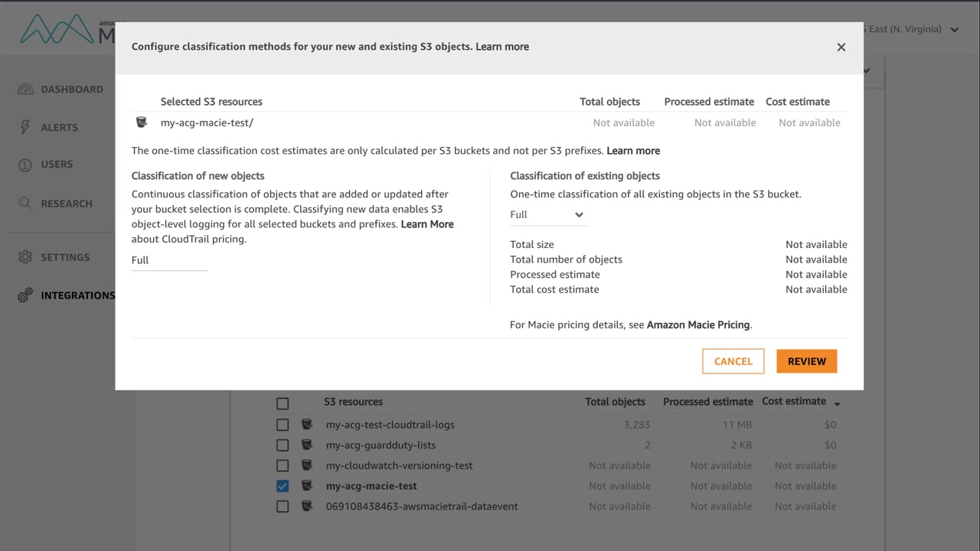Open the Amazon Macie Pricing link
Viewport: 980px width, 551px height.
point(697,324)
